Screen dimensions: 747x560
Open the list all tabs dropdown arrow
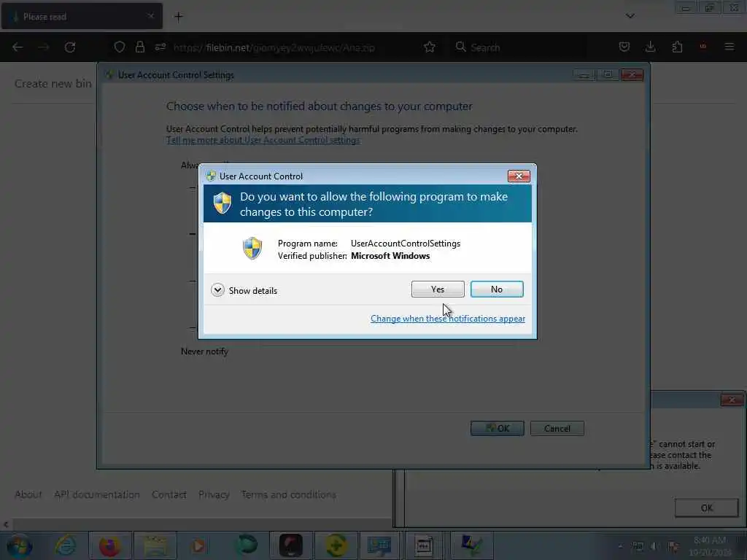[x=630, y=16]
